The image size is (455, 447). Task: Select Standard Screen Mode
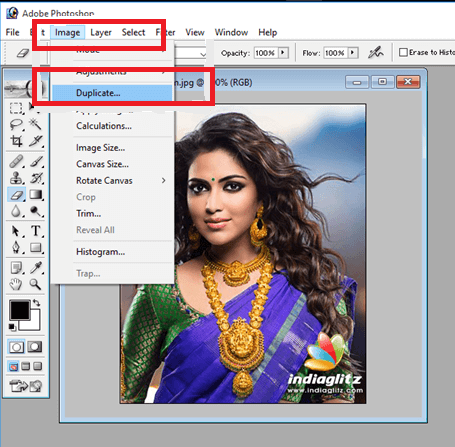[x=13, y=367]
